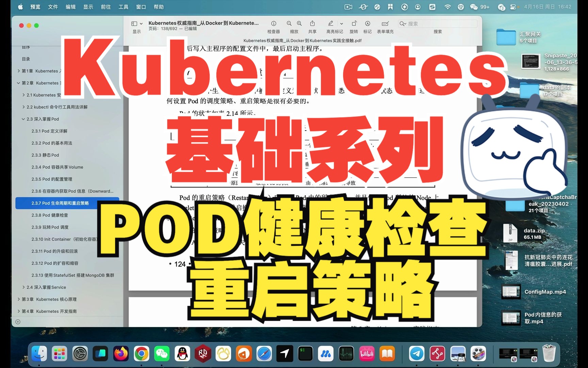Open the 工具 (Tools) menu

coord(124,7)
